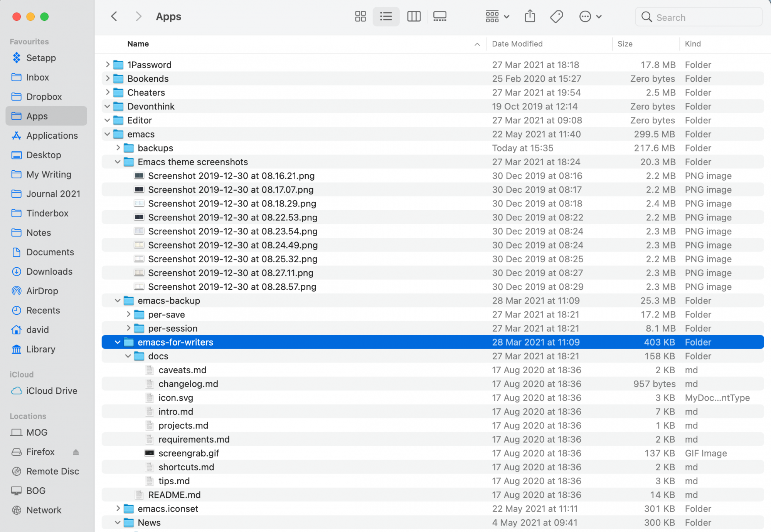Collapse the emacs-backup folder
Image resolution: width=771 pixels, height=532 pixels.
(118, 300)
